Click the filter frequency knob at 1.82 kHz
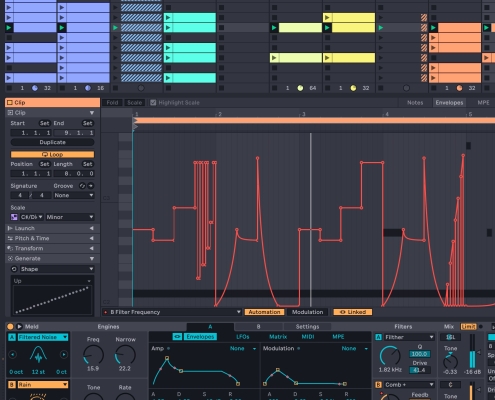The image size is (495, 400). (390, 356)
